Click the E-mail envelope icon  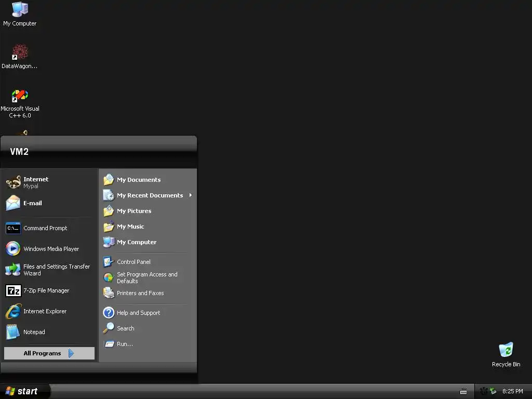pyautogui.click(x=13, y=203)
